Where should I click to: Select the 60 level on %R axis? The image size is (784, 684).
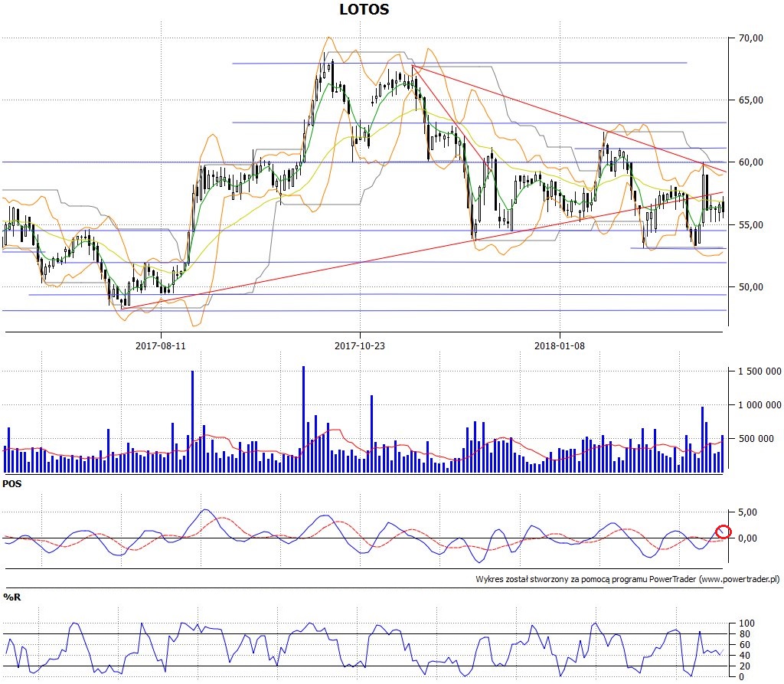coord(744,645)
